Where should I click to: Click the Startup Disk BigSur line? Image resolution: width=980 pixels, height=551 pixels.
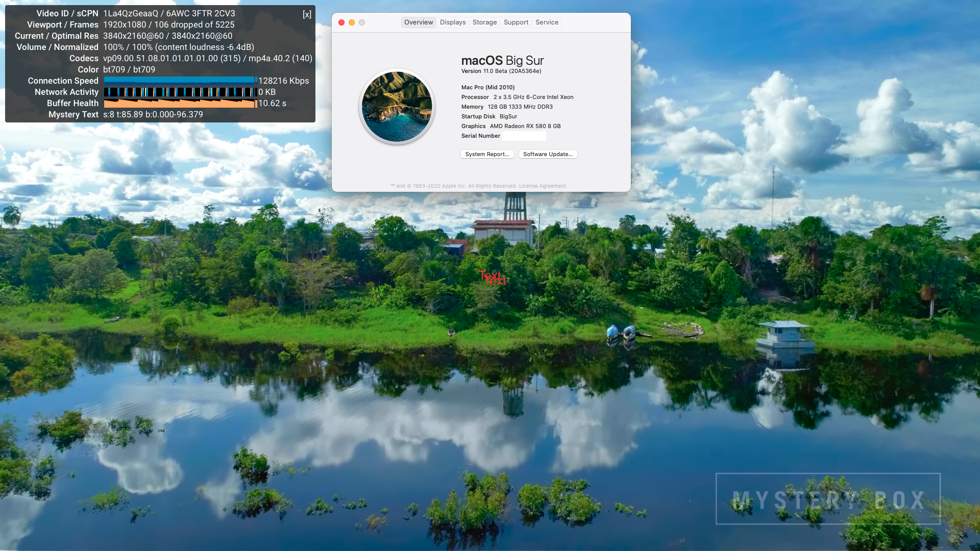[489, 116]
